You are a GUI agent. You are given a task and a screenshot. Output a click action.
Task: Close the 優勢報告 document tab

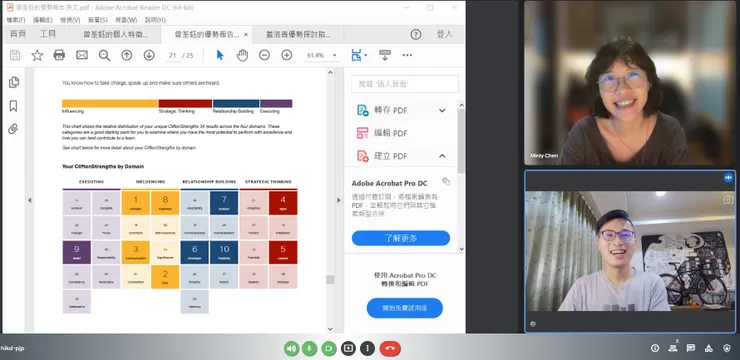(246, 34)
